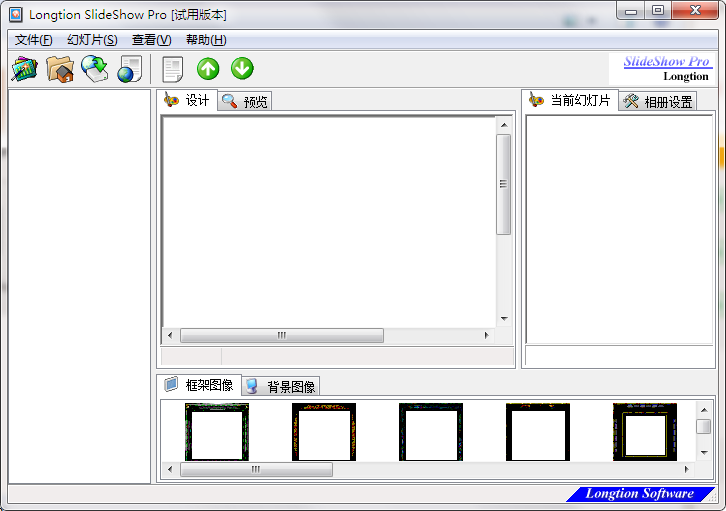Click the blank document page toolbar icon
The width and height of the screenshot is (726, 511).
pos(173,69)
